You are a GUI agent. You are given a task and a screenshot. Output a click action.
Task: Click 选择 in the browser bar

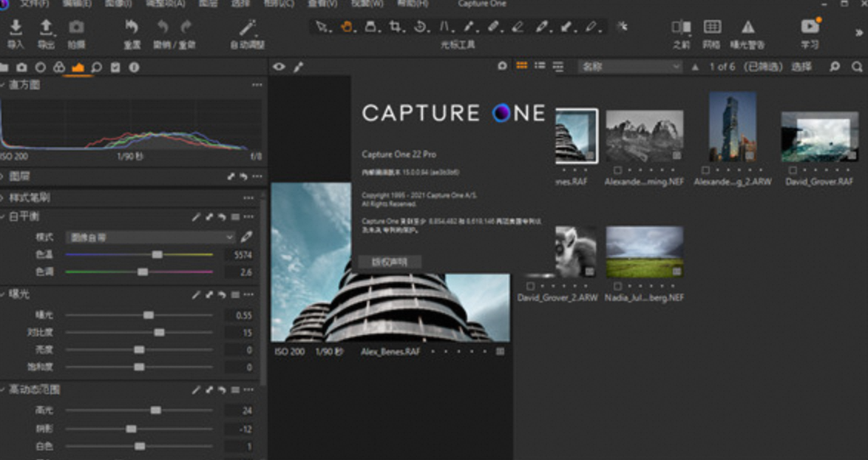pyautogui.click(x=801, y=67)
